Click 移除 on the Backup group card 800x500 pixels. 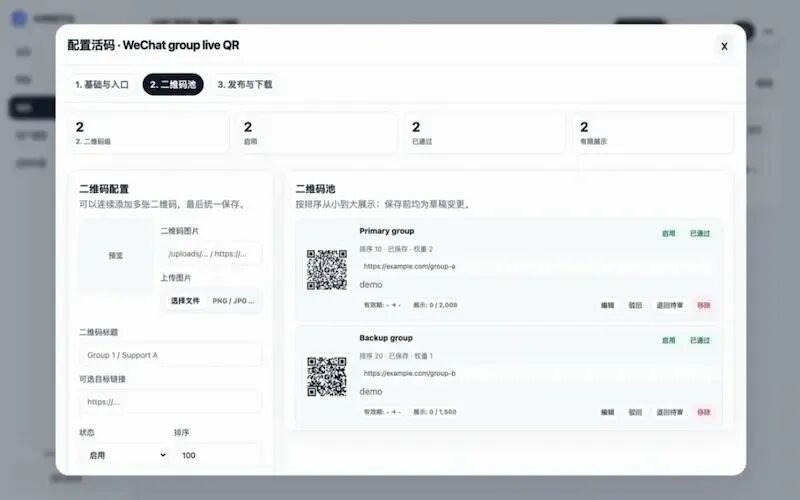[x=704, y=412]
